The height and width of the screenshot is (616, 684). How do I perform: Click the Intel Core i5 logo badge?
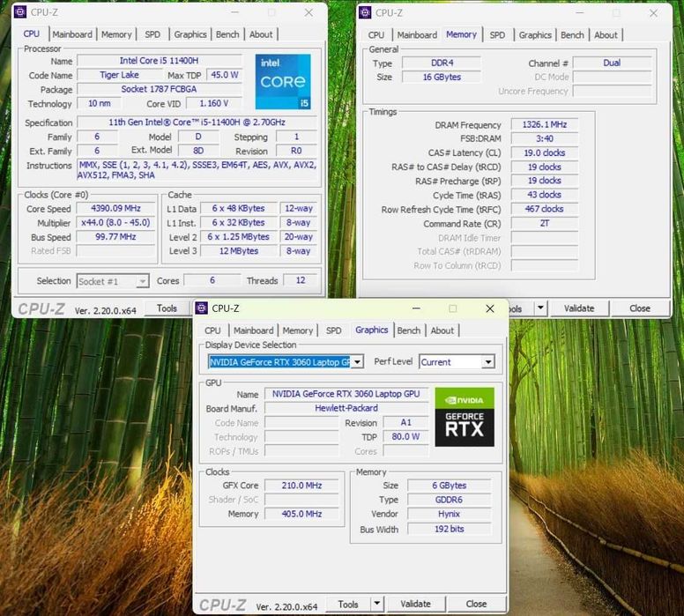tap(283, 81)
